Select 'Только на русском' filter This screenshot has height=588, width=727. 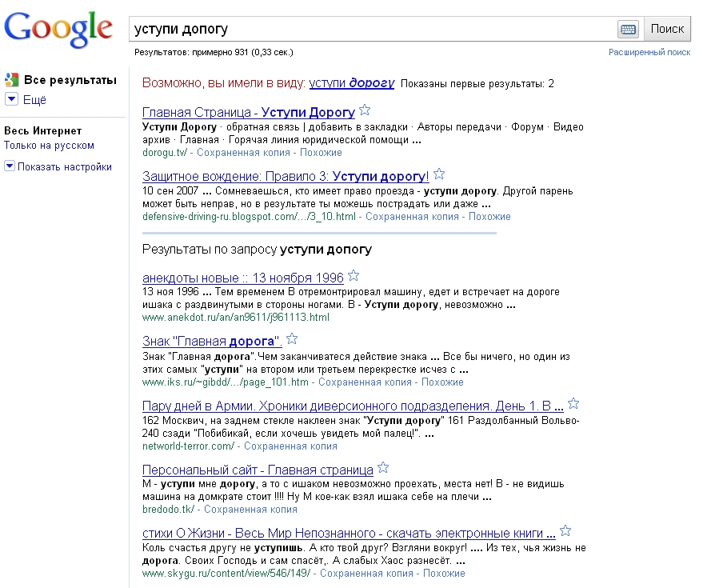[49, 146]
